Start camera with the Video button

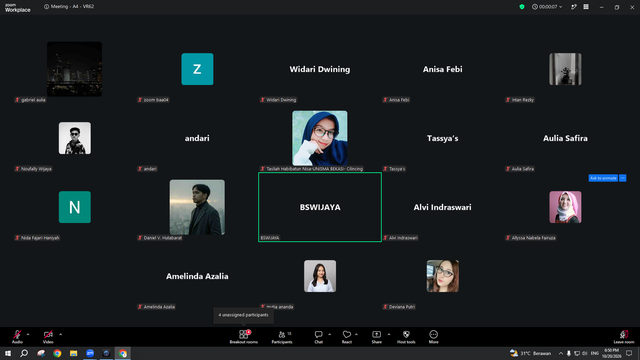click(48, 337)
